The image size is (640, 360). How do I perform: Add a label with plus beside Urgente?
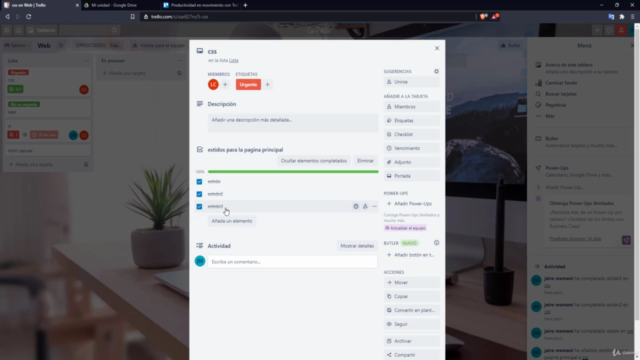point(267,84)
